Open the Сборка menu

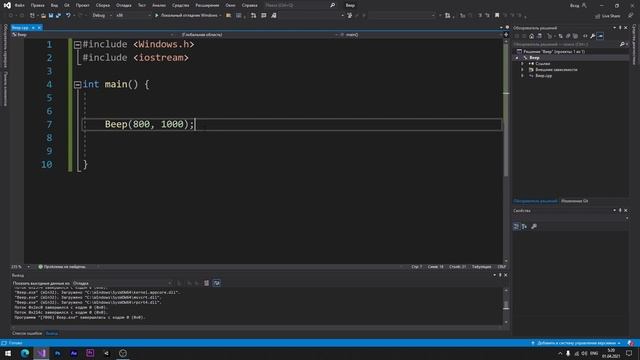point(103,5)
